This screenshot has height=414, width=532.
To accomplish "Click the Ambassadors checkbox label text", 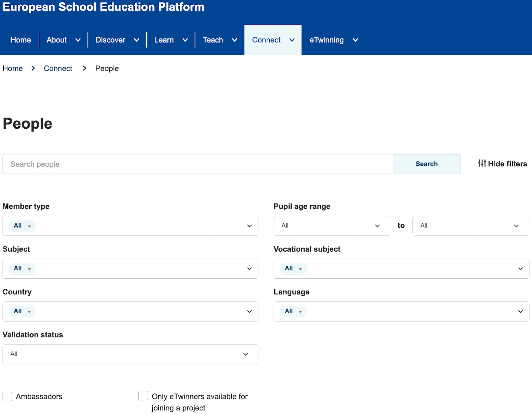I will [x=39, y=396].
